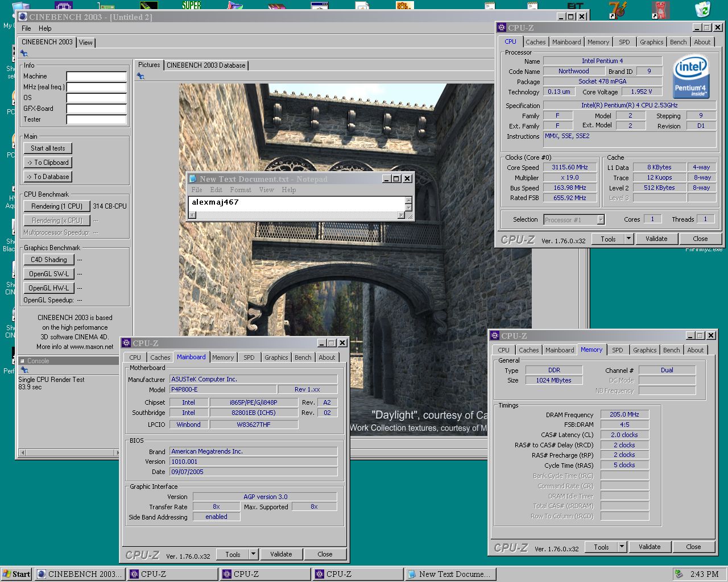
Task: Click the Tester input field
Action: 96,119
